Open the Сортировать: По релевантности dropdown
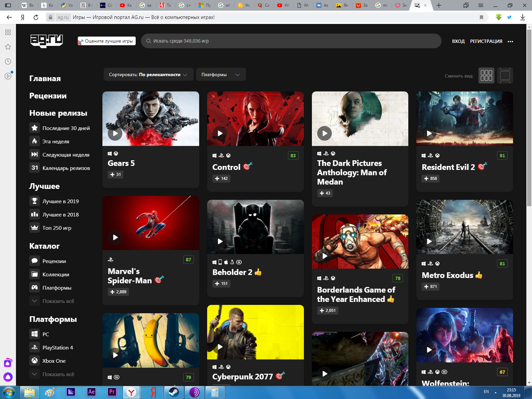 pyautogui.click(x=148, y=74)
